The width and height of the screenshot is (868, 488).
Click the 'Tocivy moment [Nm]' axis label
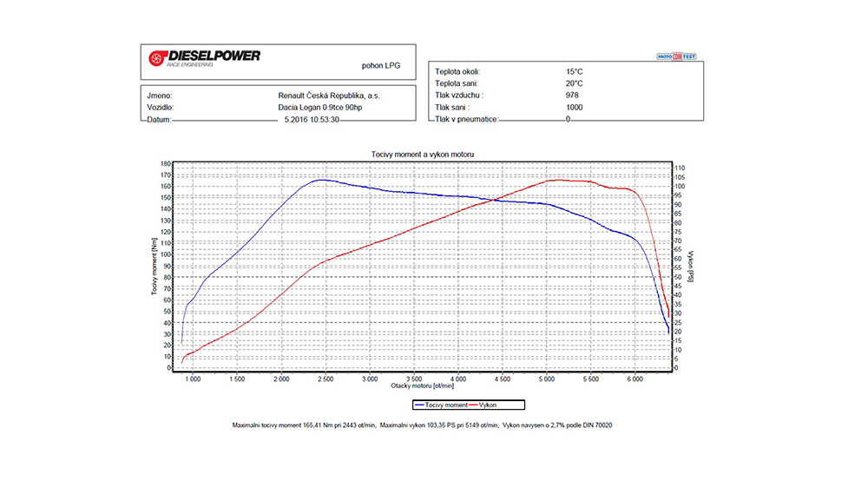154,267
